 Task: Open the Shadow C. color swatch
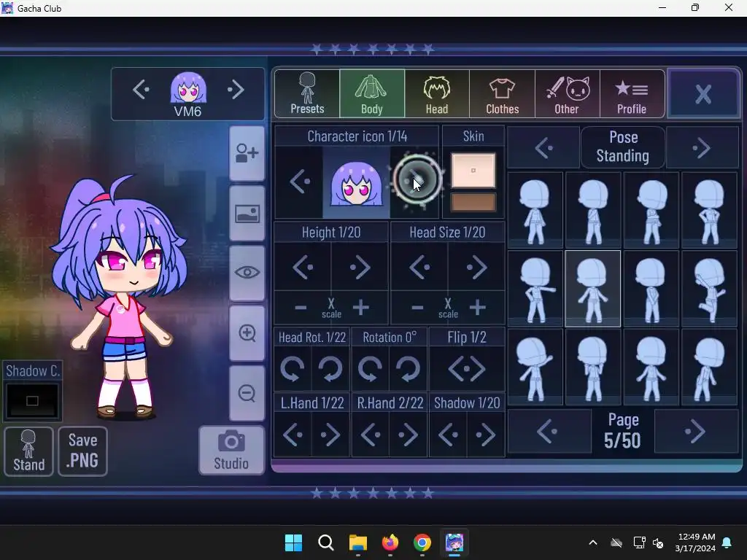coord(32,401)
